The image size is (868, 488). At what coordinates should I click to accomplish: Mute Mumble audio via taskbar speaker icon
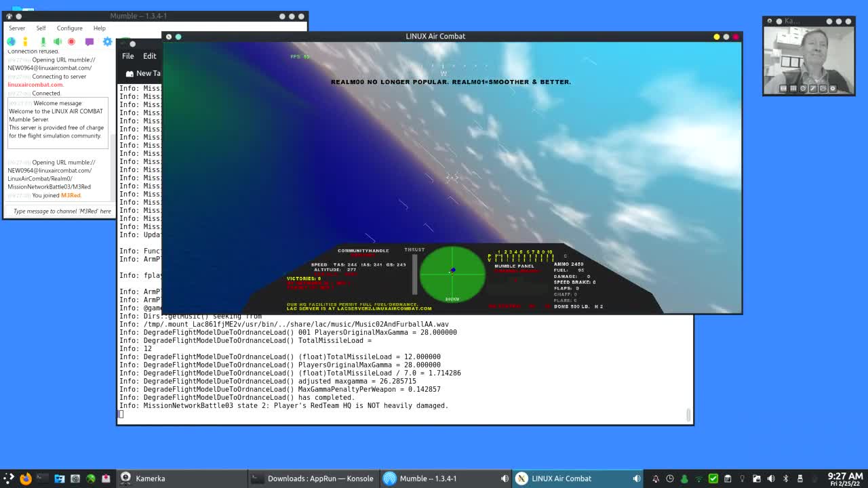coord(504,479)
